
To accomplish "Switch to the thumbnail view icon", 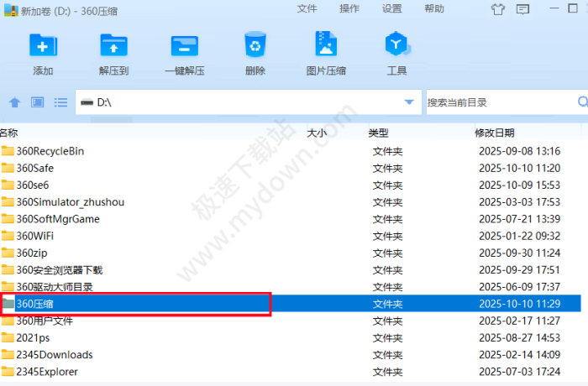I will coord(37,102).
